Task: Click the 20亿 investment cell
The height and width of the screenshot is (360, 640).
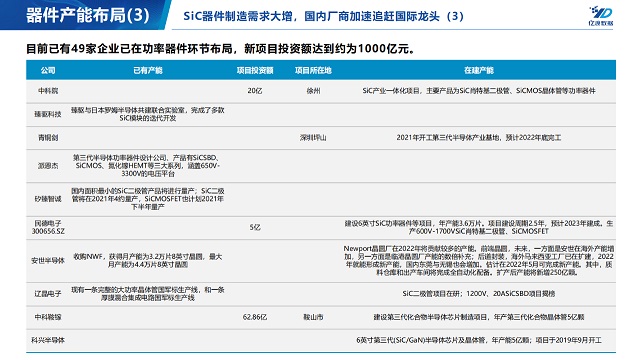Action: [x=255, y=91]
